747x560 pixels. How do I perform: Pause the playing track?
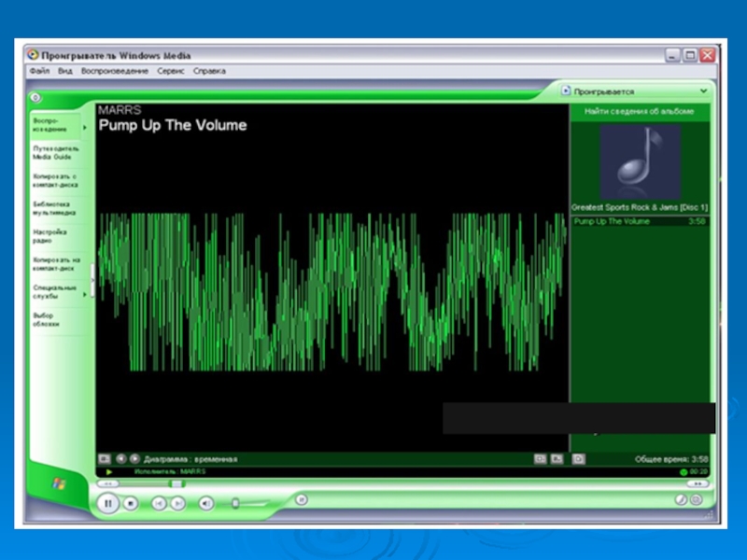click(108, 503)
